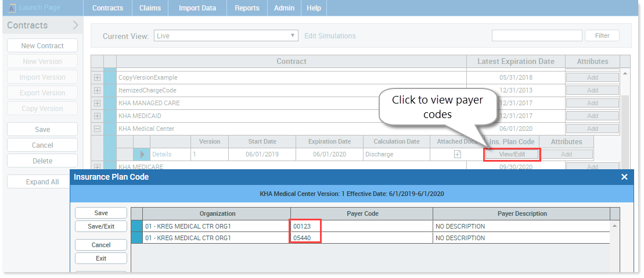The width and height of the screenshot is (644, 278).
Task: Click the Save/Exit button
Action: click(101, 226)
